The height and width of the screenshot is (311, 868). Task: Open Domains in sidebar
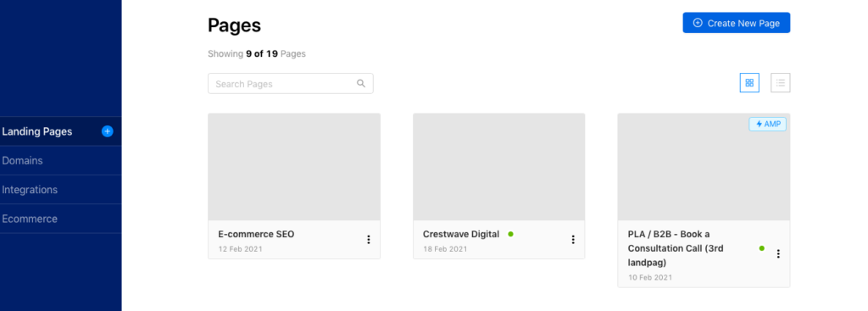pyautogui.click(x=60, y=160)
